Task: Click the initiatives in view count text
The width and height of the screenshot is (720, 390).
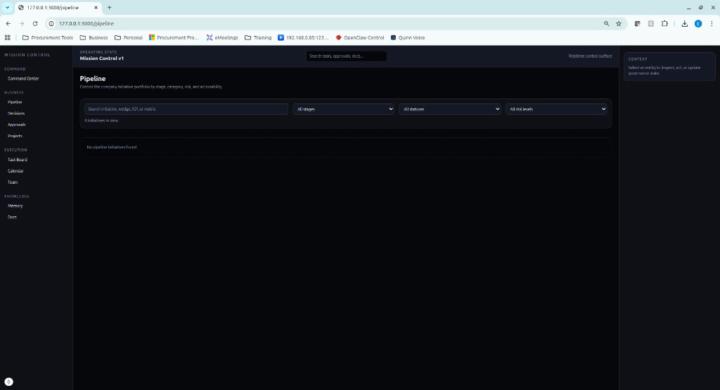Action: [x=101, y=120]
